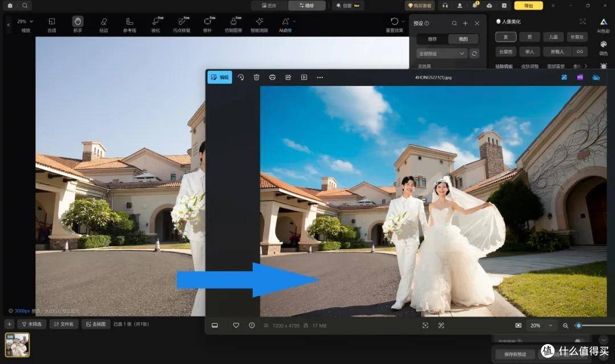This screenshot has width=615, height=364.
Task: Select the 抓手 hand tool
Action: pos(77,24)
